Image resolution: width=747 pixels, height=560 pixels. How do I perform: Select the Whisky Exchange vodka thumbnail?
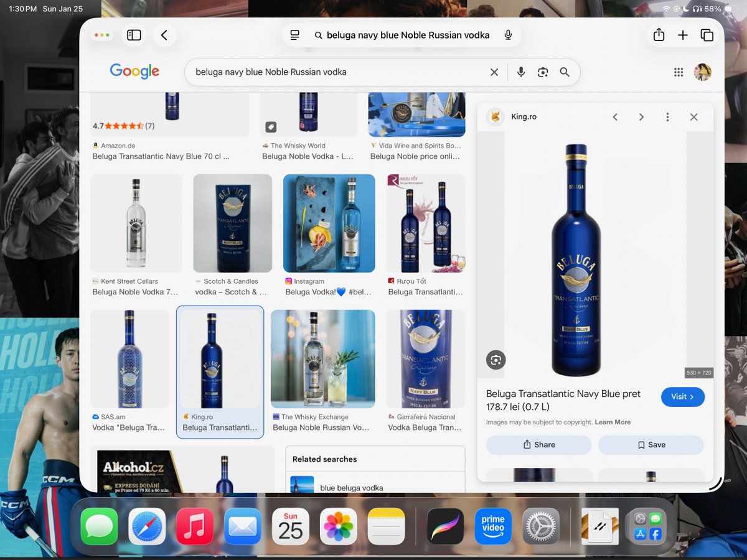[x=322, y=359]
